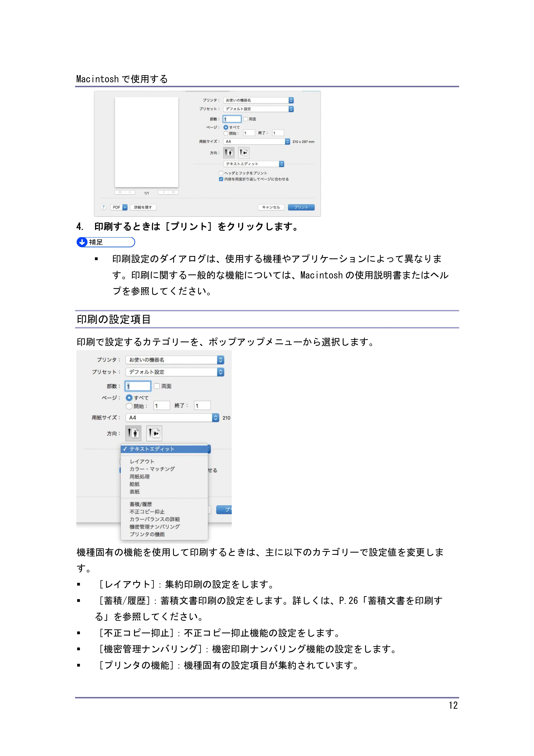Open 用紙サイズ dropdown in popup-menu dialog
The image size is (534, 756).
pyautogui.click(x=172, y=417)
